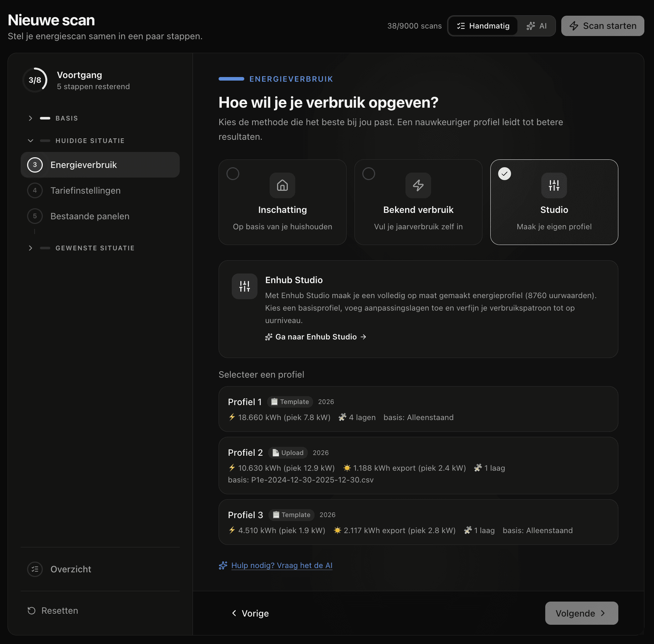
Task: Click the 3/8 Voortgang progress ring
Action: click(x=36, y=80)
